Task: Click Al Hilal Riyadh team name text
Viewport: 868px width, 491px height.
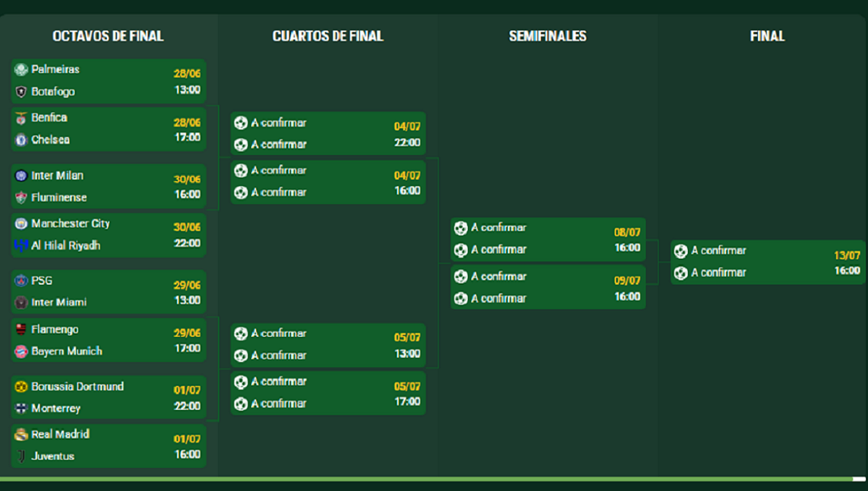Action: (66, 246)
